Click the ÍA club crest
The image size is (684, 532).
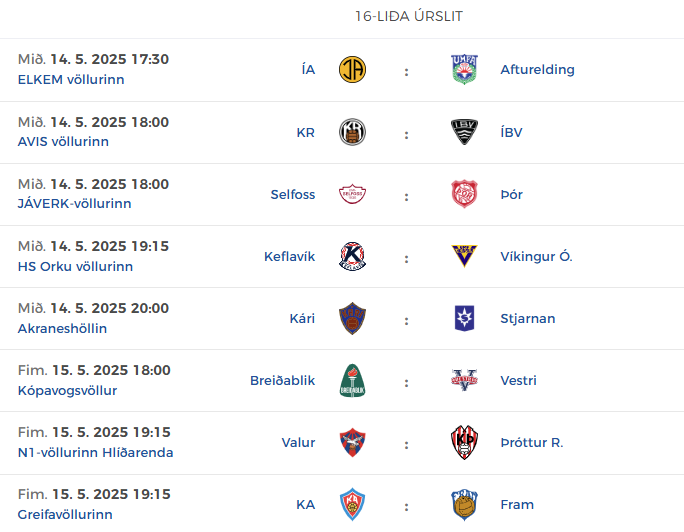[x=352, y=69]
